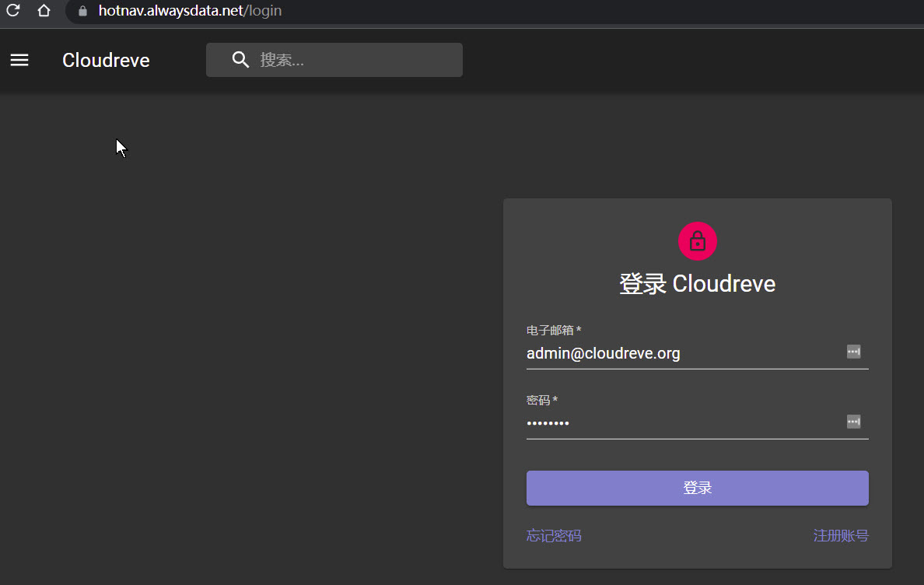The image size is (924, 585).
Task: Click the 登录 Cloudreve heading
Action: click(697, 283)
